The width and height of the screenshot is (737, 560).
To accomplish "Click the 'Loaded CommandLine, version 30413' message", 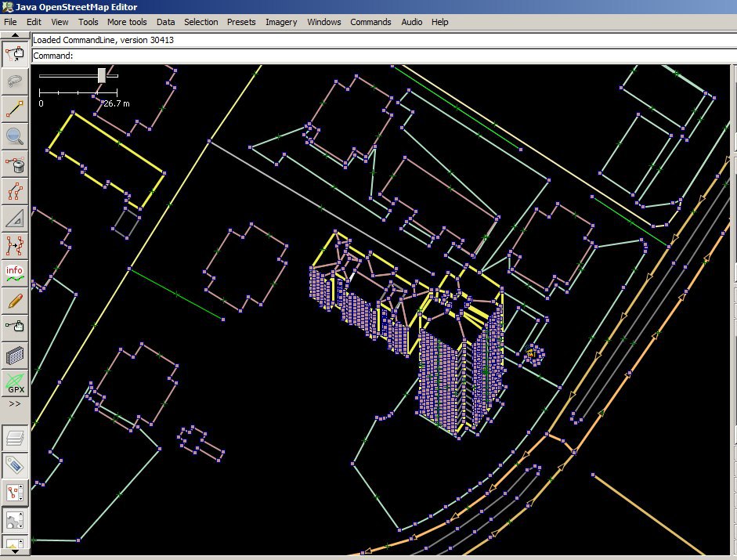I will 103,40.
